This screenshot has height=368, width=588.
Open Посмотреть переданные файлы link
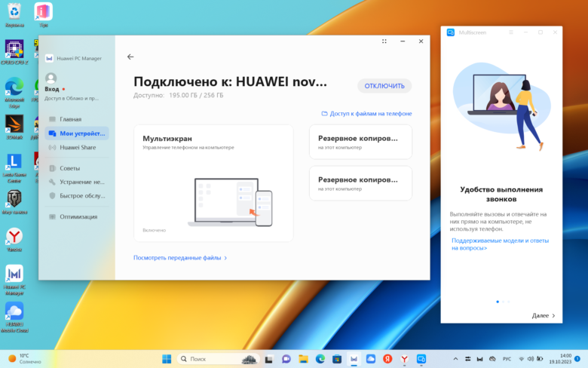click(x=180, y=258)
